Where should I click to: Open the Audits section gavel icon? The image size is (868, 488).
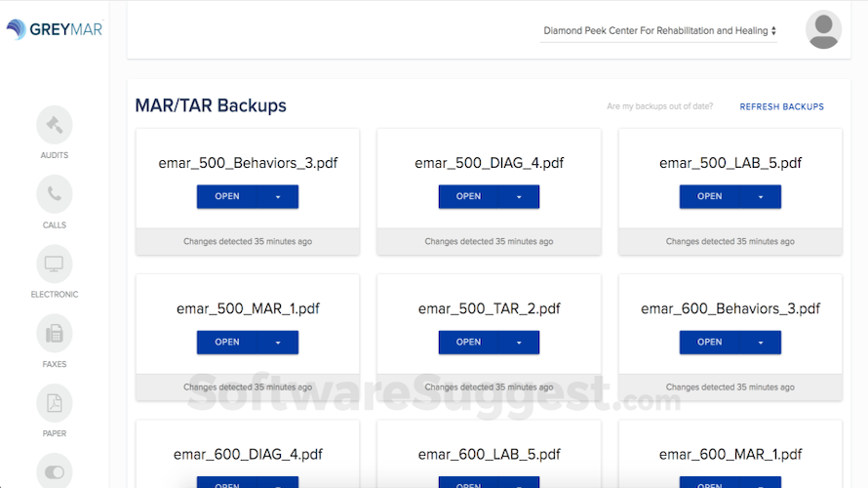(x=55, y=125)
